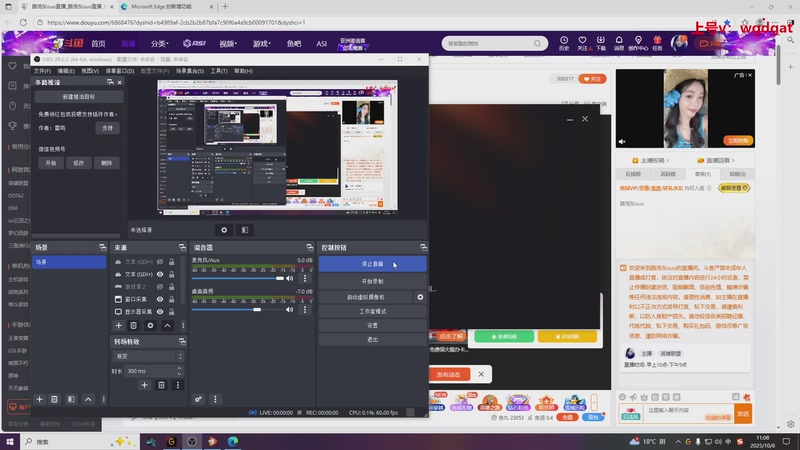Switch to 在线榜 tab in Douyu
Image resolution: width=800 pixels, height=450 pixels.
point(633,174)
